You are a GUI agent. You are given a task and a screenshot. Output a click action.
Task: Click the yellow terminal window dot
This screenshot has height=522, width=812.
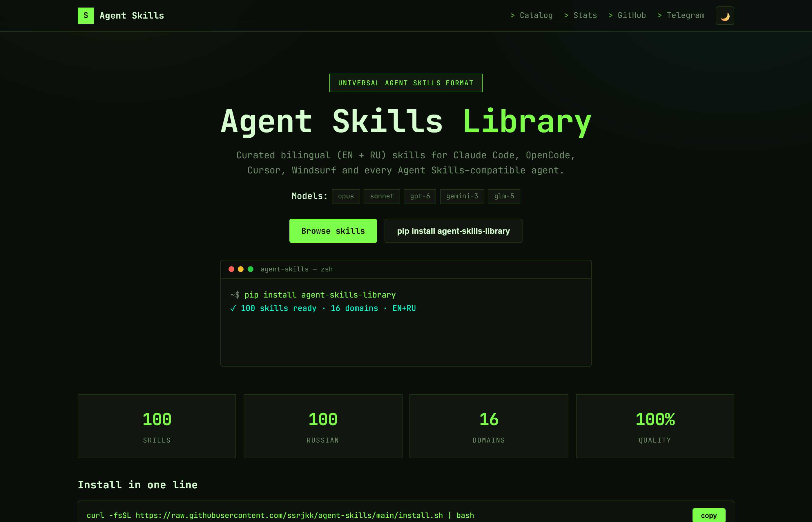(241, 269)
